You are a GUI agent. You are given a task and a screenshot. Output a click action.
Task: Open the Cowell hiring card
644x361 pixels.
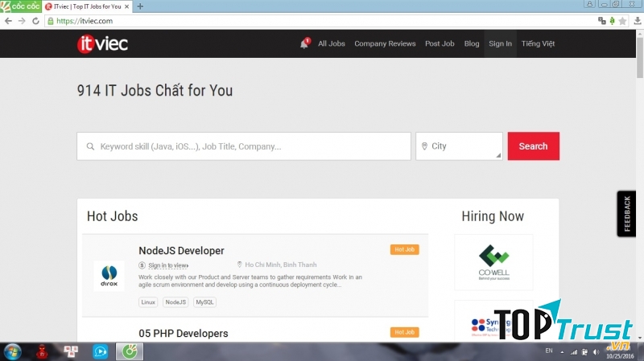click(x=493, y=263)
